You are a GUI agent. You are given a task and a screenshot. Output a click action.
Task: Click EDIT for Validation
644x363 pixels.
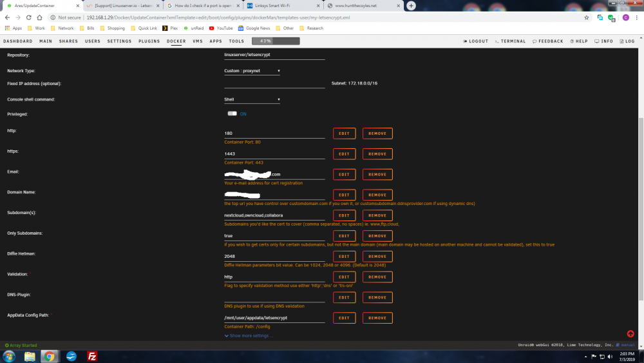(x=344, y=277)
